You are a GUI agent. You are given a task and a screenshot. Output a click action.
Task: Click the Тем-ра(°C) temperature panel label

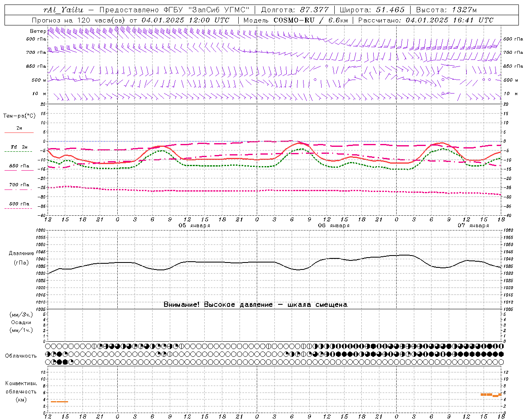coord(19,116)
